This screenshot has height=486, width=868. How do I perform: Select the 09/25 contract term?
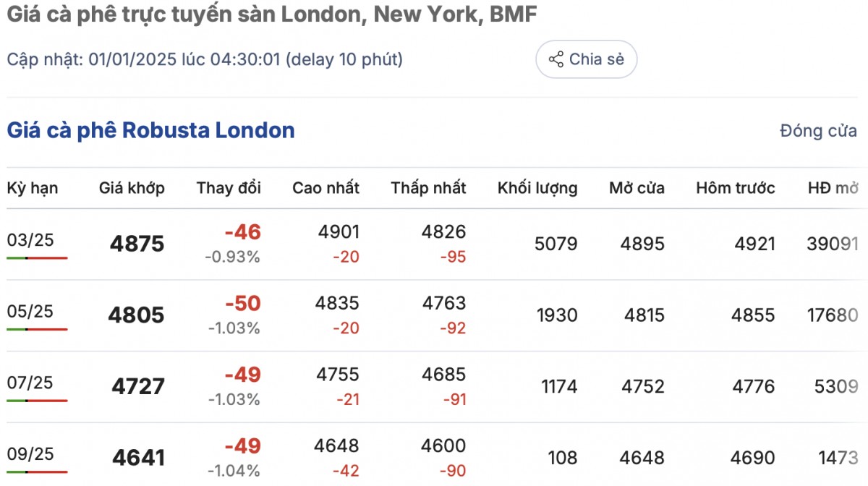pyautogui.click(x=30, y=453)
